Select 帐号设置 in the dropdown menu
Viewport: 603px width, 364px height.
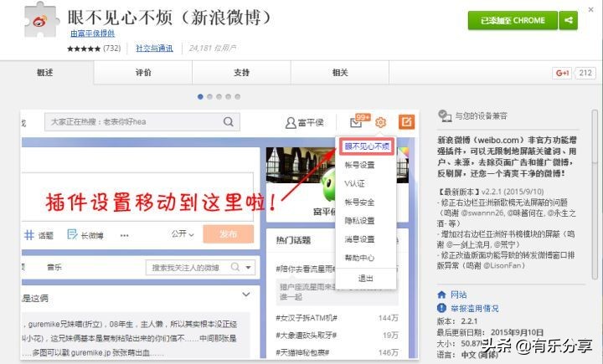pyautogui.click(x=359, y=165)
